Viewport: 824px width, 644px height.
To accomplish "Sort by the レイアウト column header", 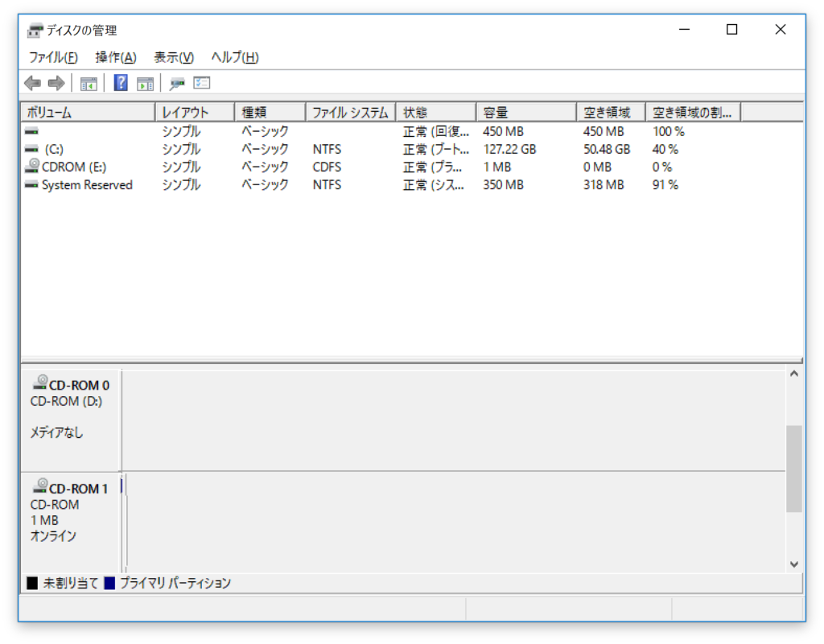I will click(x=195, y=112).
